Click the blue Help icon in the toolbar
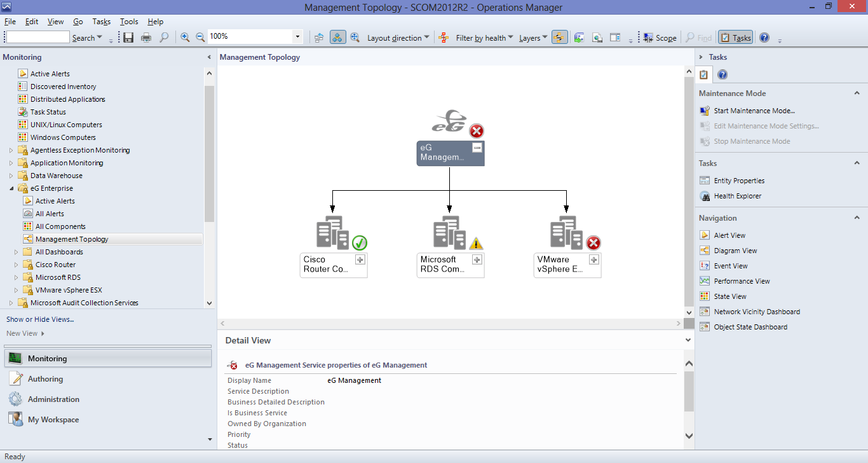The height and width of the screenshot is (463, 868). click(x=764, y=38)
